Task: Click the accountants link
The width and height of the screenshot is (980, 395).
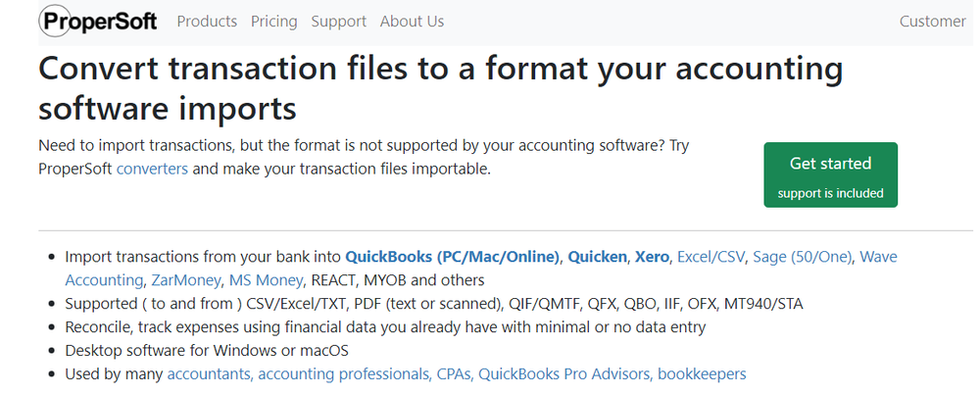Action: 211,374
